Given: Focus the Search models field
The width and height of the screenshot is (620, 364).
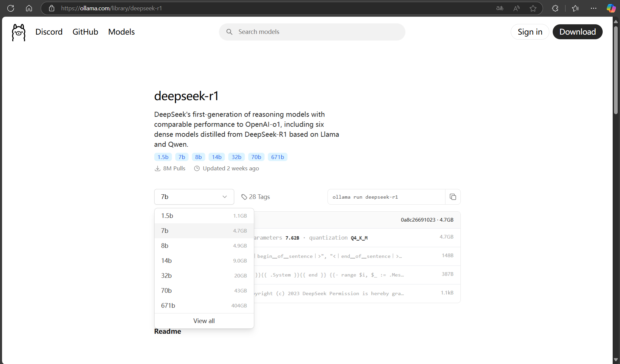Looking at the screenshot, I should coord(312,32).
